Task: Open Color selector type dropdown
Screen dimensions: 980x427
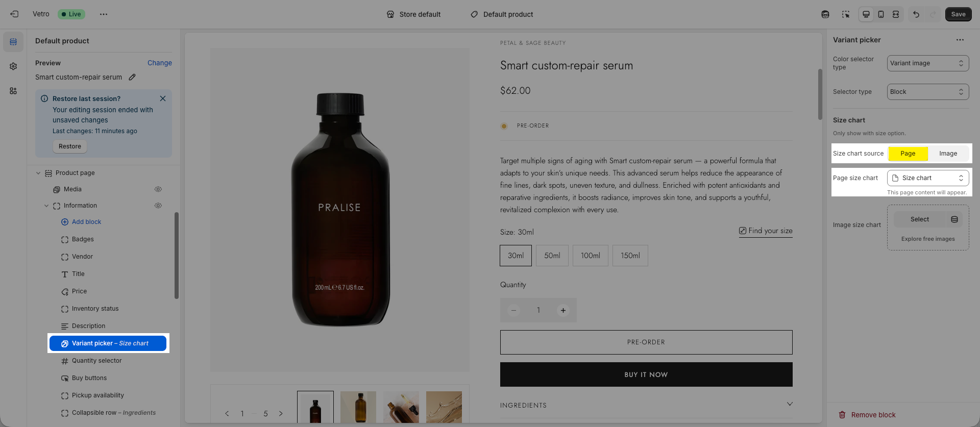Action: pos(927,63)
